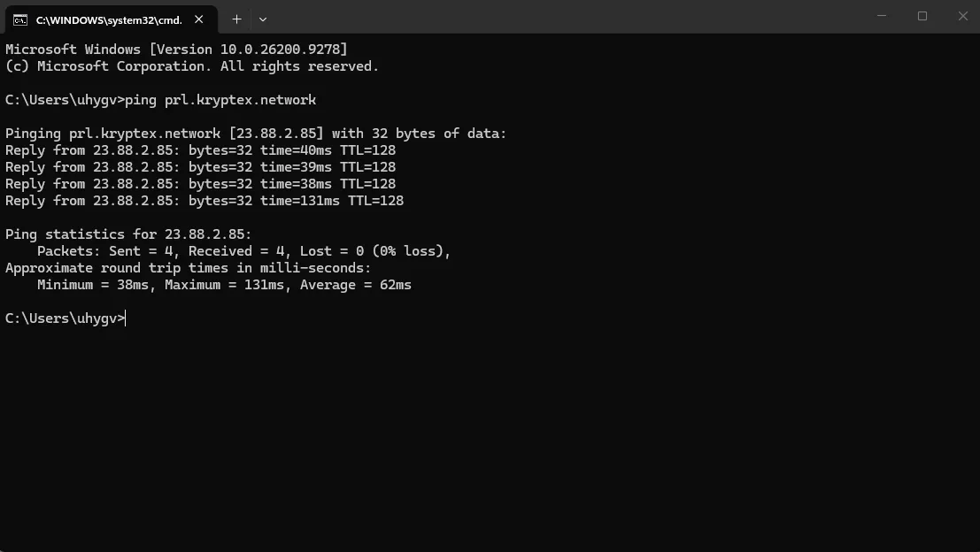The height and width of the screenshot is (552, 980).
Task: Click the 'Average = 62ms' text
Action: pos(356,286)
